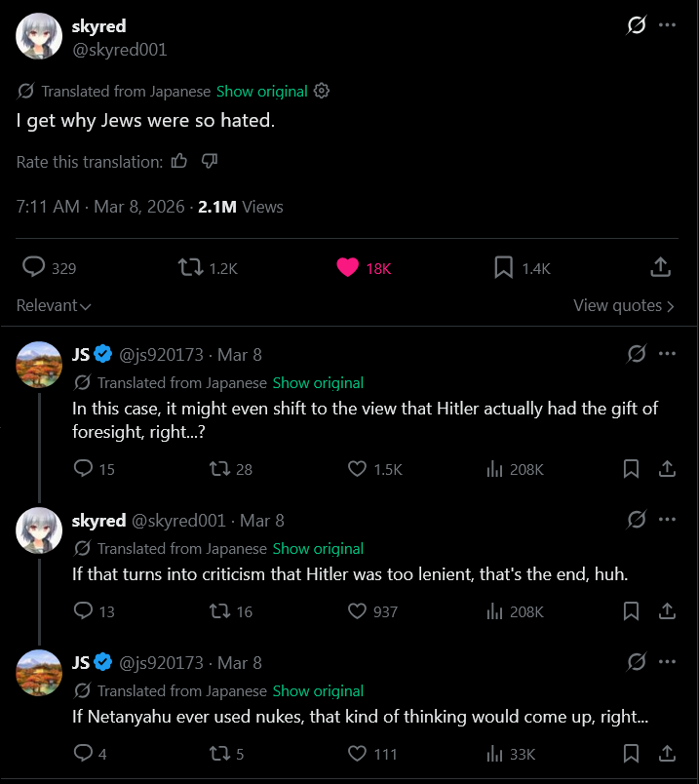Rate the translation with thumbs up
699x784 pixels.
pos(178,161)
